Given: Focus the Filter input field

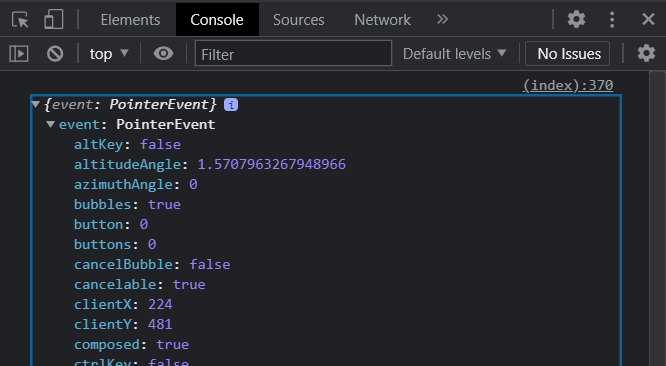Looking at the screenshot, I should [293, 53].
